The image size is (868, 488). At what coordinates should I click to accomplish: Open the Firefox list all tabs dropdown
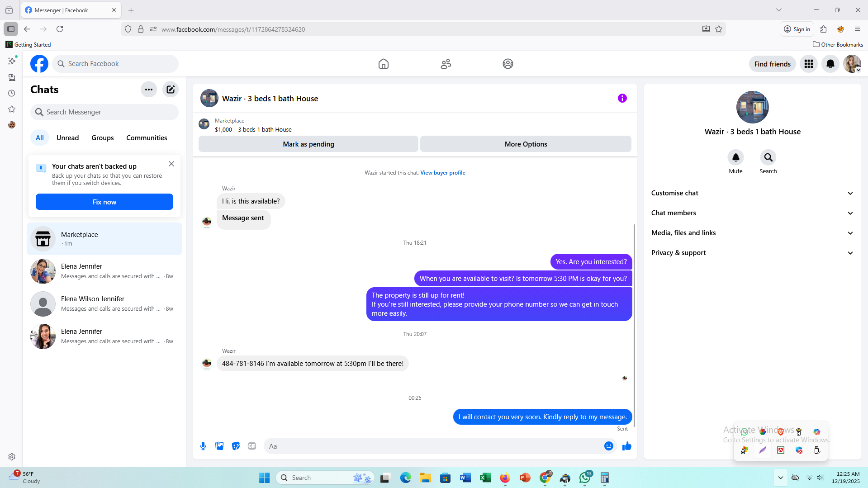point(778,10)
